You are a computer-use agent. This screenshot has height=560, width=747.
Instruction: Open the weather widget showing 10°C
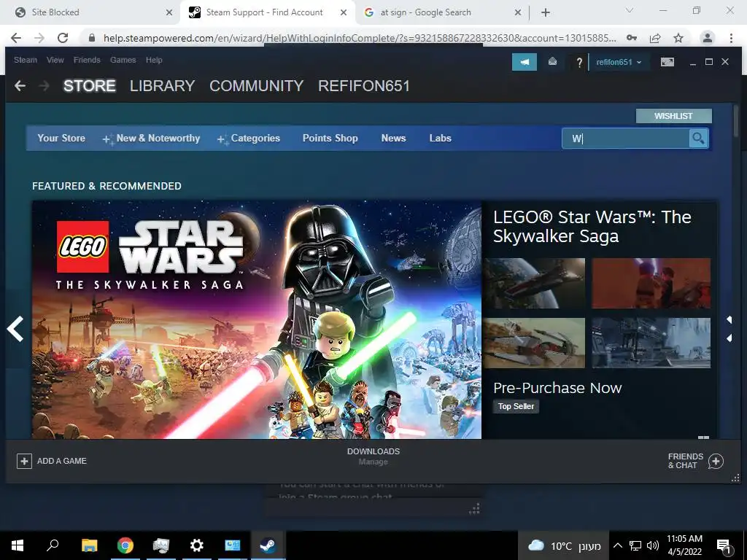pyautogui.click(x=564, y=545)
